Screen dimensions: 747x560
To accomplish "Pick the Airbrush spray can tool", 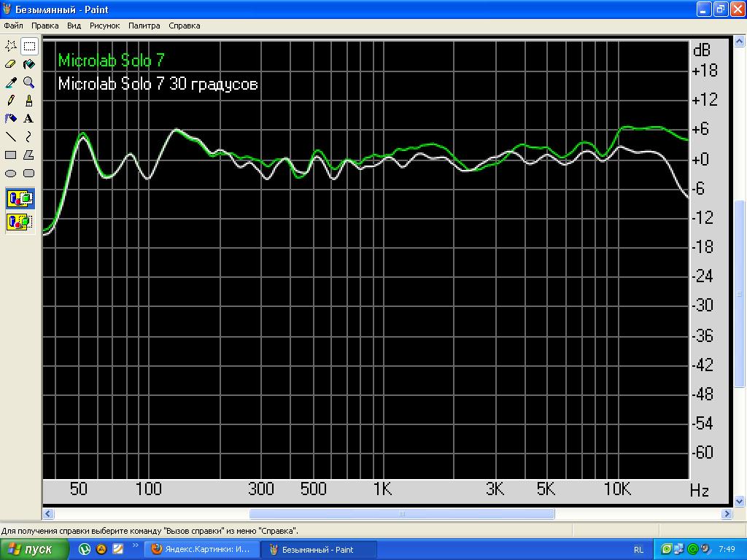I will pyautogui.click(x=10, y=119).
